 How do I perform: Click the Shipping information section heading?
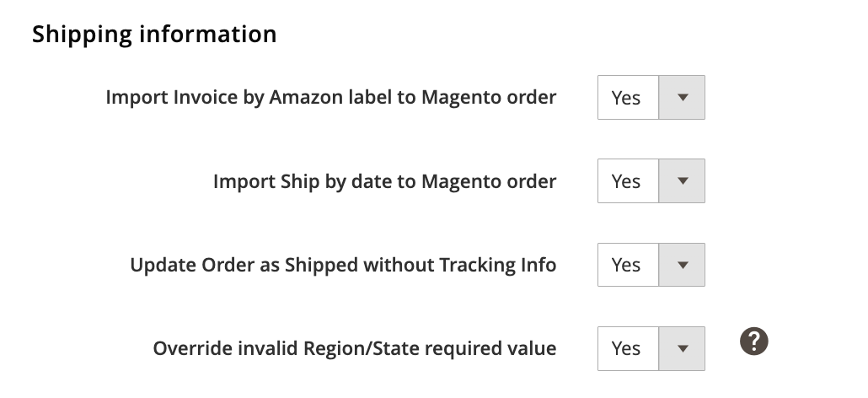pos(154,35)
